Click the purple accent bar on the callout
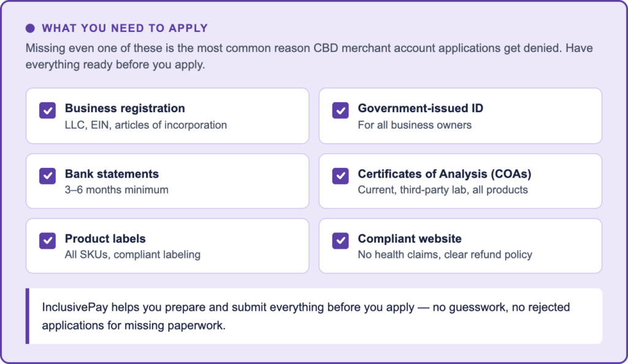 (28, 316)
